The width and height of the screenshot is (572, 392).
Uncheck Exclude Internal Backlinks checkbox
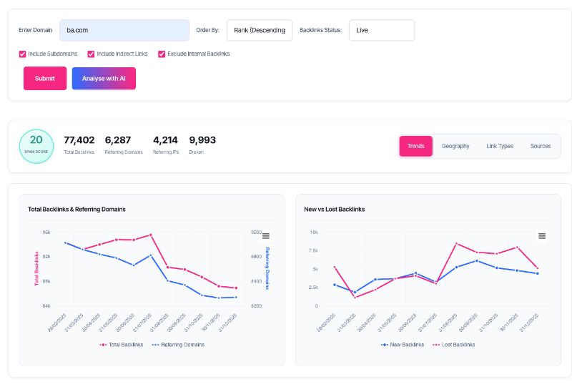point(162,54)
